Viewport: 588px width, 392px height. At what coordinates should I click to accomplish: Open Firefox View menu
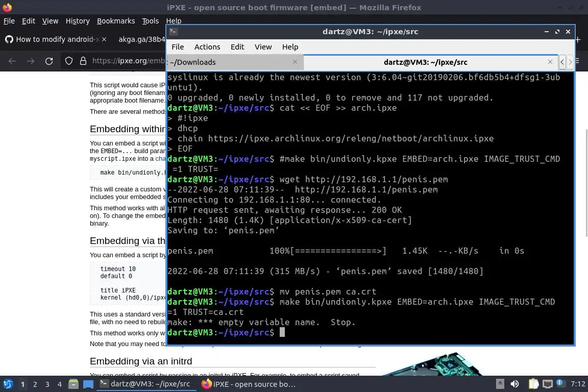pyautogui.click(x=50, y=21)
